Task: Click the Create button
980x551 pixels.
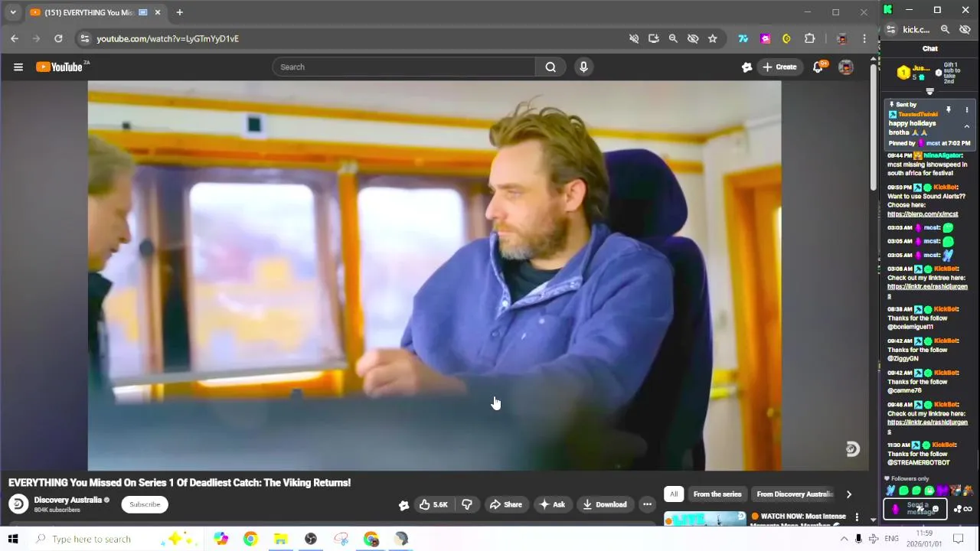Action: [779, 67]
